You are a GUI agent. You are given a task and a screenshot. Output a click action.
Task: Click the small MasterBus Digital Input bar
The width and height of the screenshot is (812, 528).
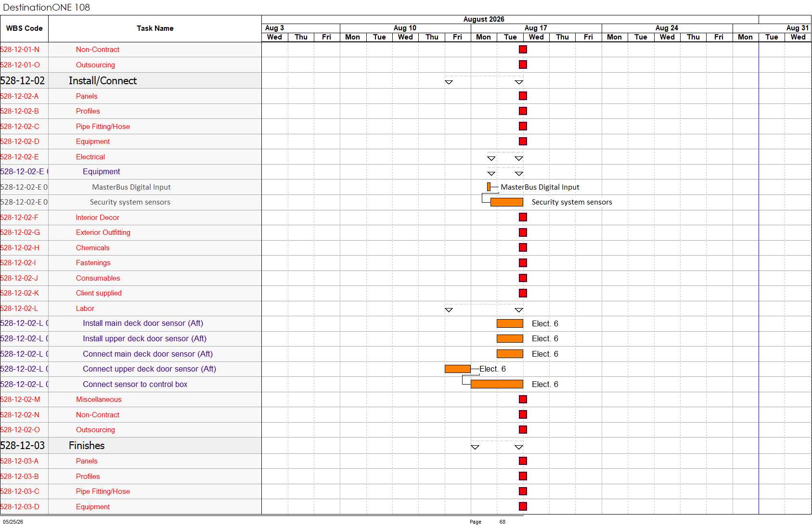(489, 187)
